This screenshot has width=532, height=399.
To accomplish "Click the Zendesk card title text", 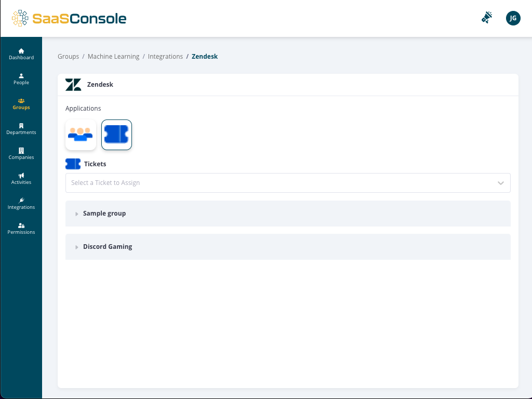I will [100, 85].
